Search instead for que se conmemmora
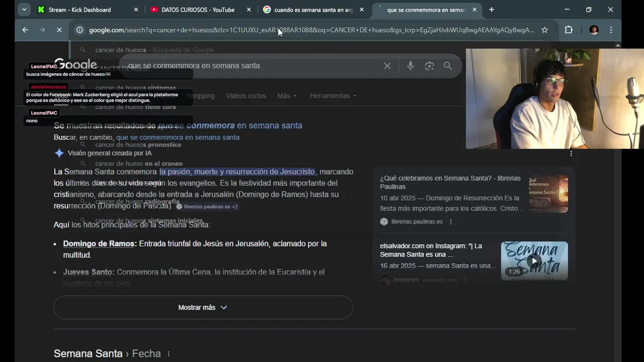The width and height of the screenshot is (644, 362). (178, 137)
